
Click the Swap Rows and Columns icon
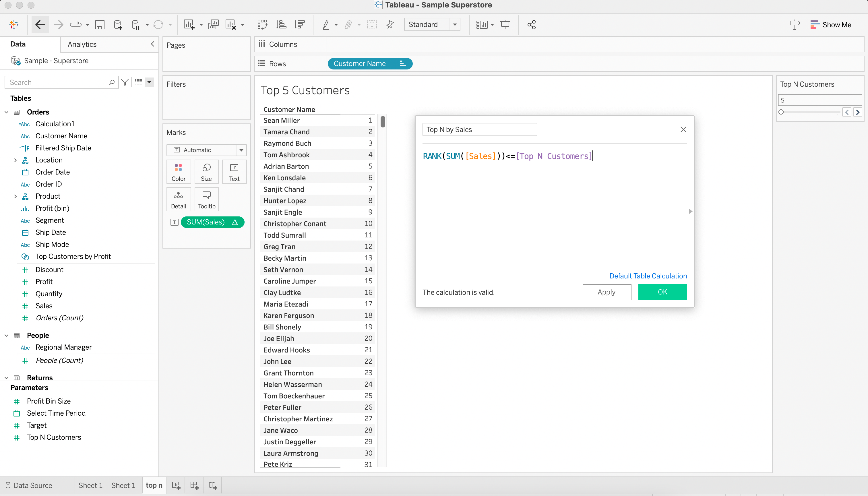click(262, 24)
